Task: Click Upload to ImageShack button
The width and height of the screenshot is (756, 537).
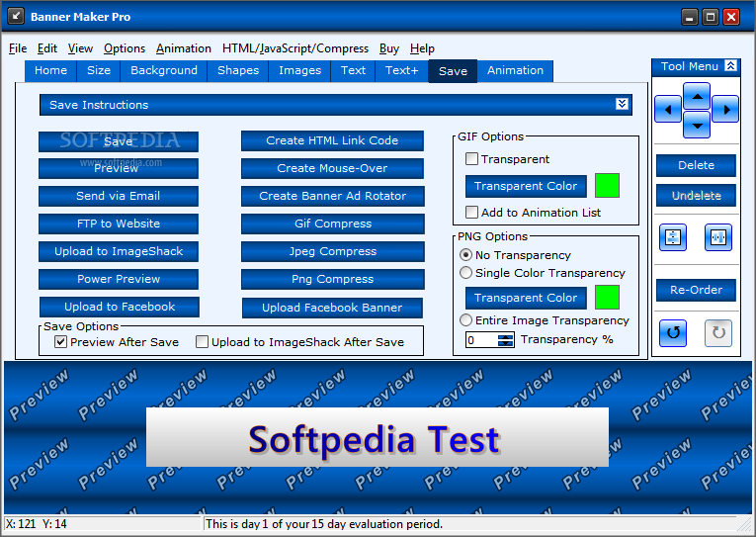Action: tap(119, 251)
